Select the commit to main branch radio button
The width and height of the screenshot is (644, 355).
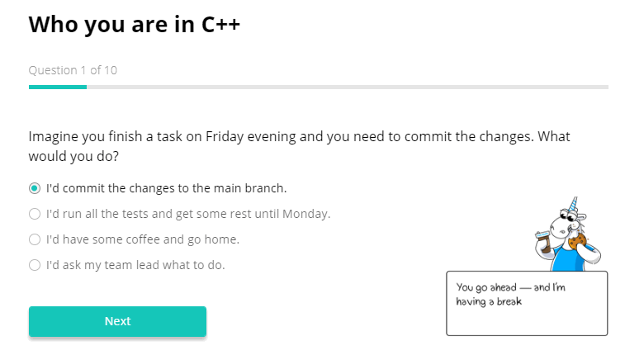pos(35,188)
